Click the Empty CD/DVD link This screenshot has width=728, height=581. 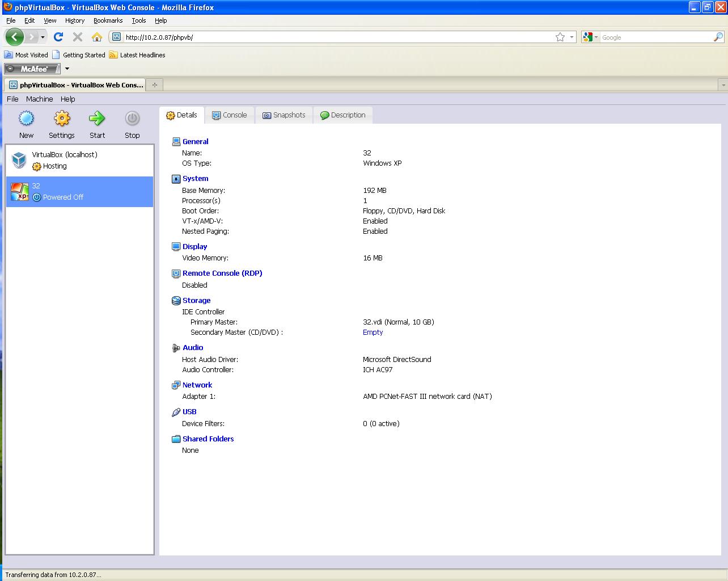pyautogui.click(x=373, y=332)
